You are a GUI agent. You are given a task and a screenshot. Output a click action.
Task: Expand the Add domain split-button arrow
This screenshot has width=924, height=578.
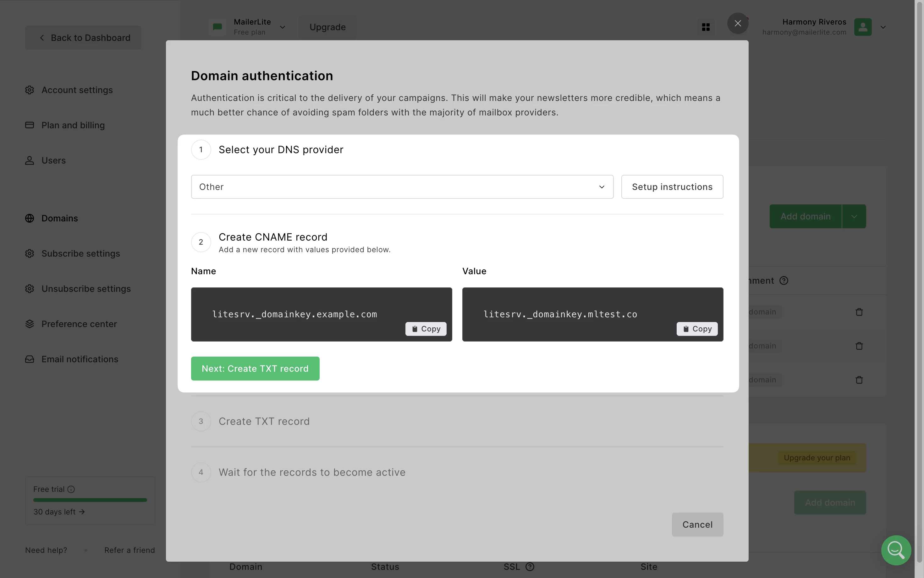[854, 216]
